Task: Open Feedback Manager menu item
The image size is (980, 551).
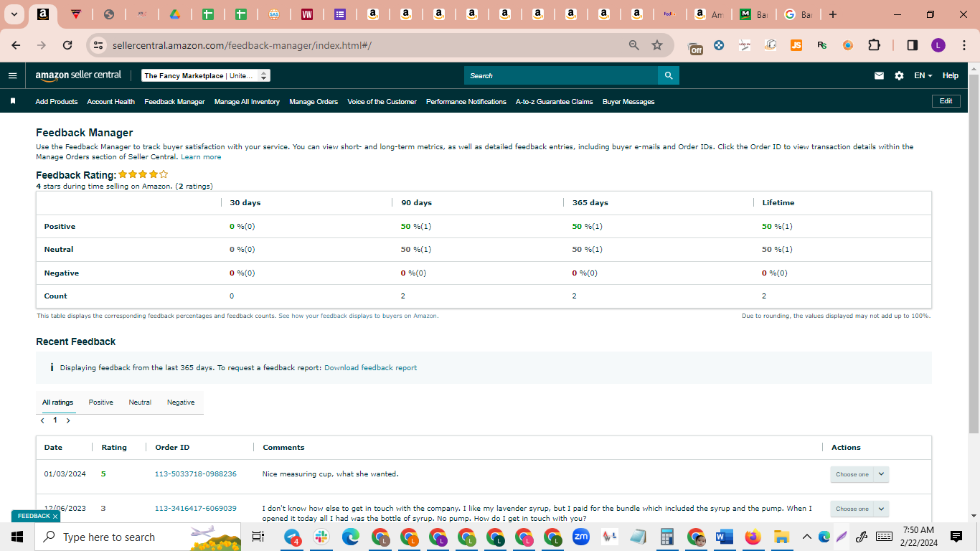Action: click(174, 101)
